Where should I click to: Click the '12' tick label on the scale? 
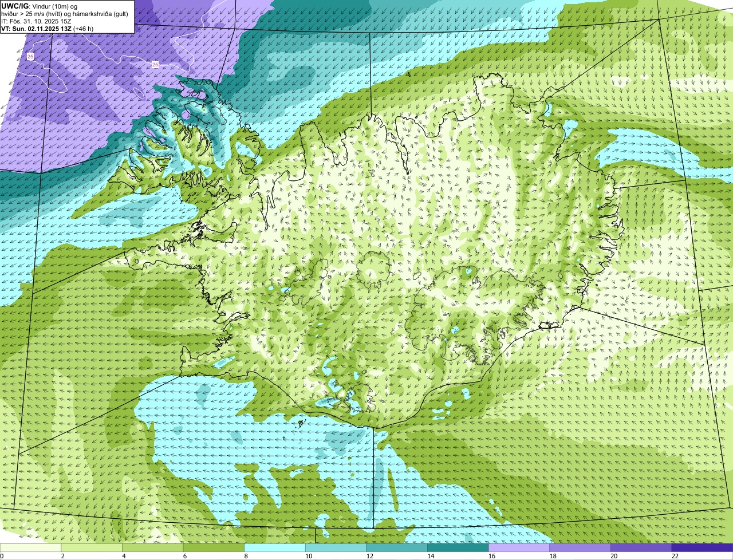pyautogui.click(x=369, y=556)
